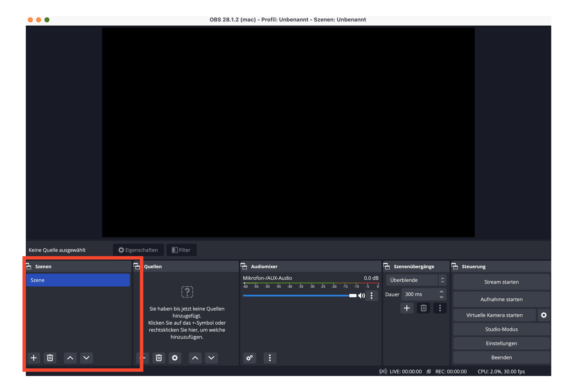Click the CPU: 2.0%, 30.00 fps status
The height and width of the screenshot is (392, 577).
pos(501,371)
